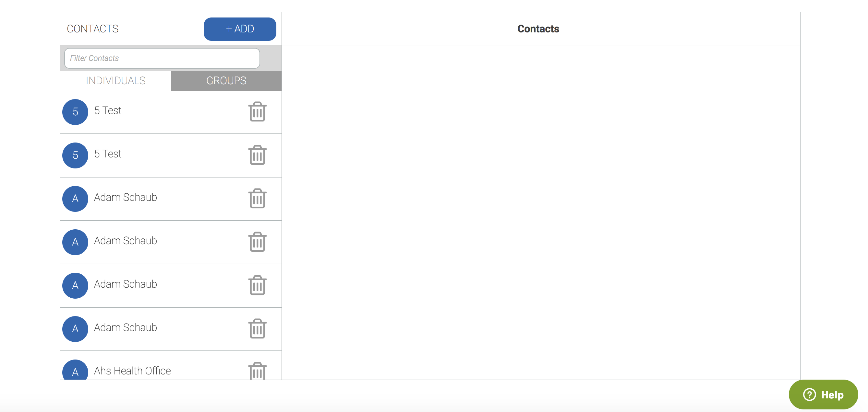This screenshot has width=868, height=412.
Task: Click avatar of second Adam Schaub
Action: 75,242
